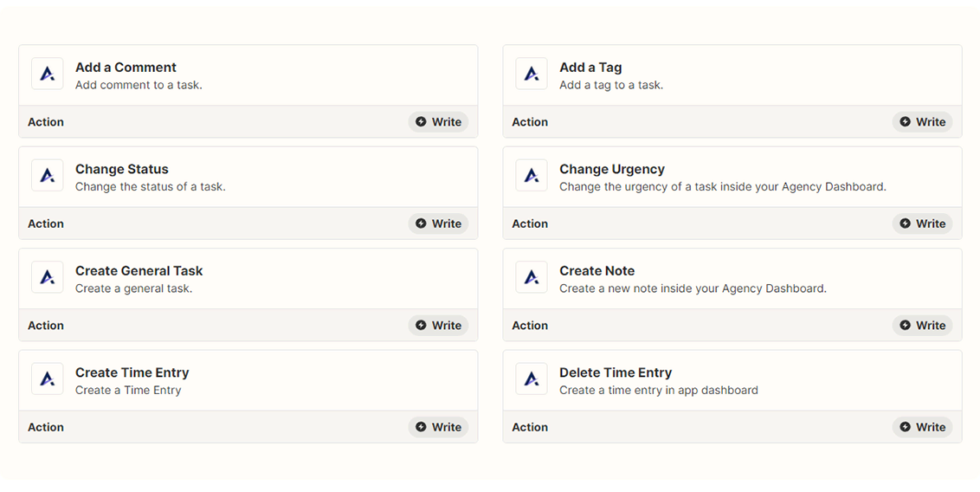Choose the Write button under Create Time Entry
This screenshot has width=980, height=492.
438,427
